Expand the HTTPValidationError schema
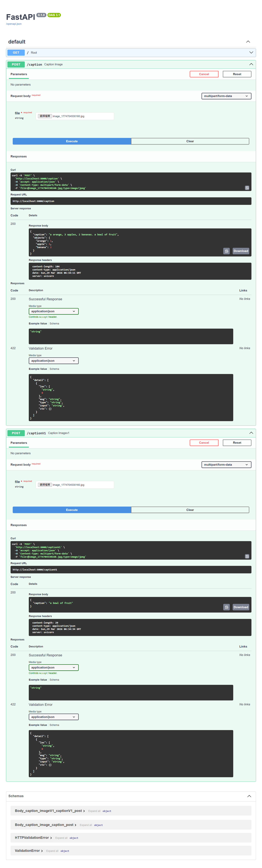 tap(33, 838)
